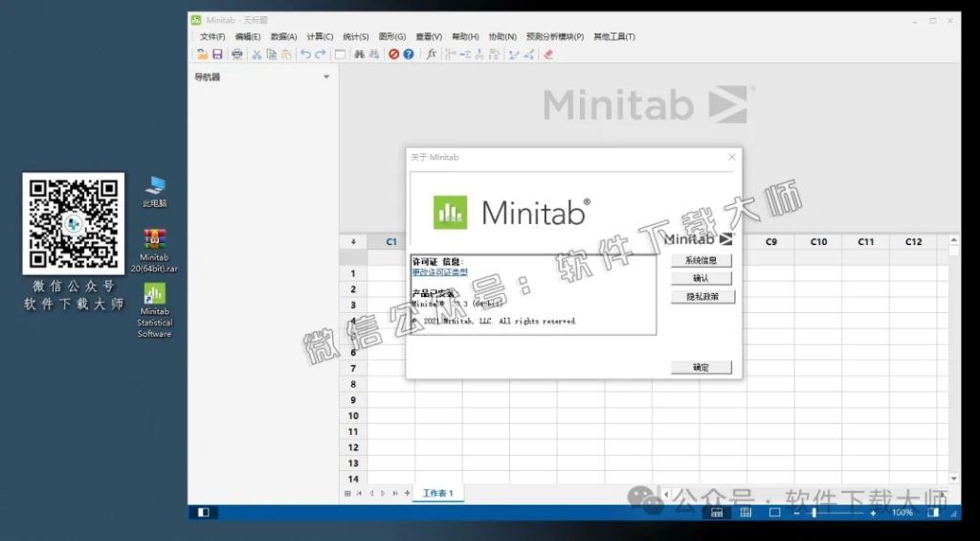Open the 预测分析模块(P) menu
This screenshot has height=541, width=980.
pyautogui.click(x=555, y=37)
